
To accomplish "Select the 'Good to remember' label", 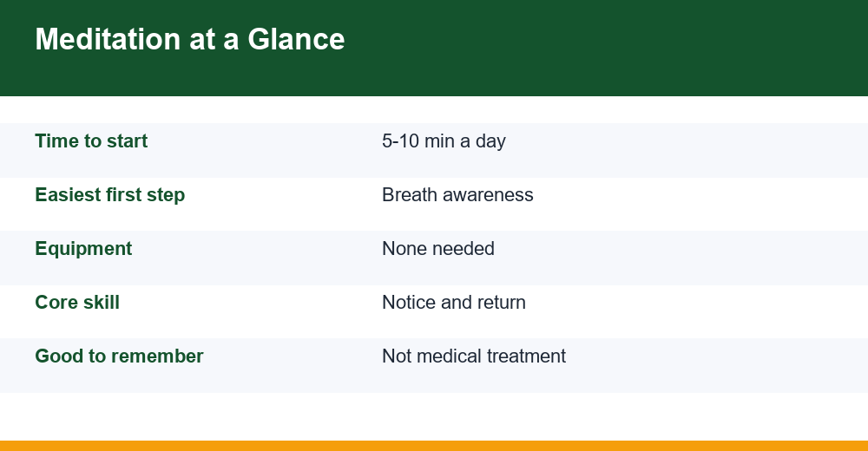I will click(119, 356).
